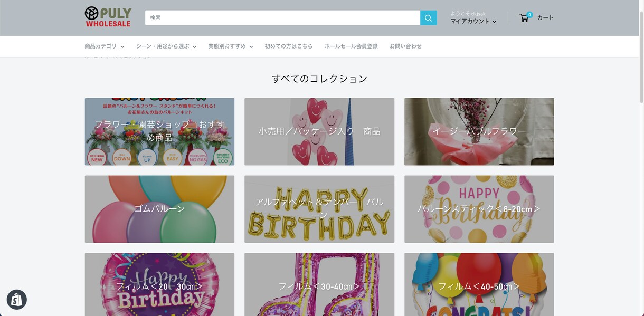This screenshot has width=644, height=316.
Task: Open フィルム<40-50cm> collection
Action: 479,285
